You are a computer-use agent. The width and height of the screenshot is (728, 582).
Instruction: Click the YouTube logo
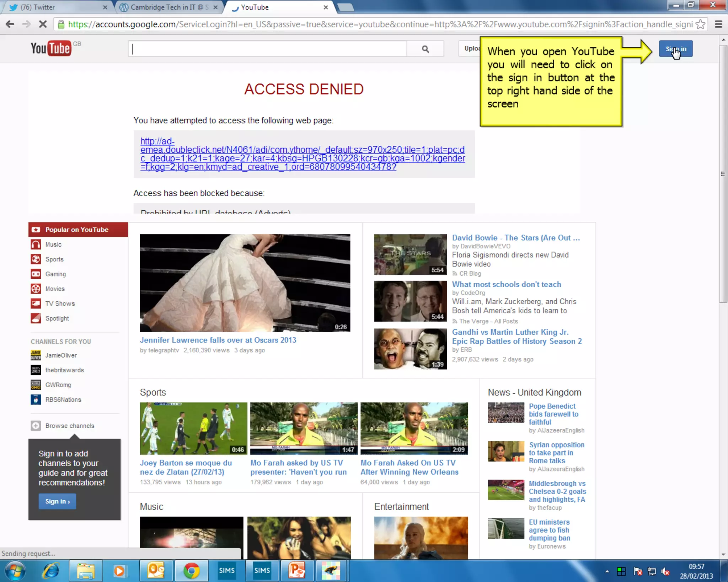pyautogui.click(x=52, y=49)
